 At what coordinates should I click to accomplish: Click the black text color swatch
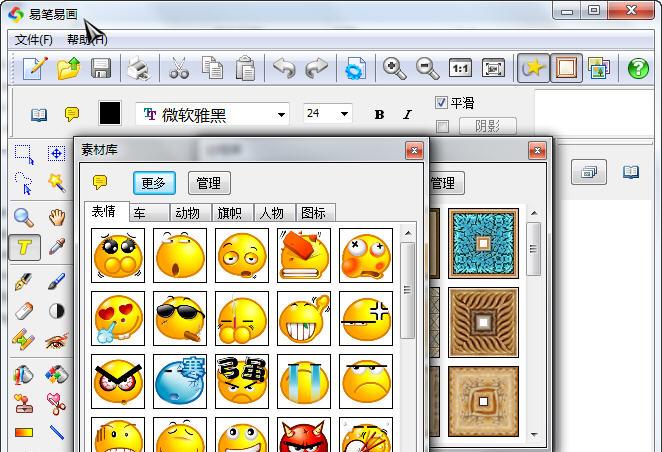(109, 114)
